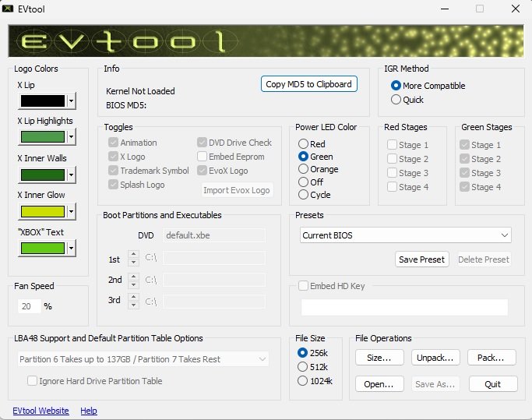
Task: Decrease 1st boot partition spinner
Action: point(134,262)
